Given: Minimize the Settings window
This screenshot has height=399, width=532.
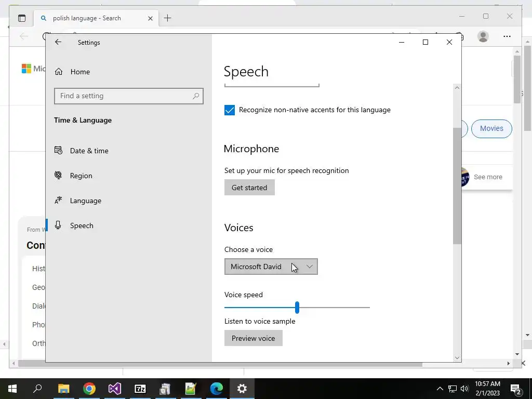Looking at the screenshot, I should tap(402, 42).
